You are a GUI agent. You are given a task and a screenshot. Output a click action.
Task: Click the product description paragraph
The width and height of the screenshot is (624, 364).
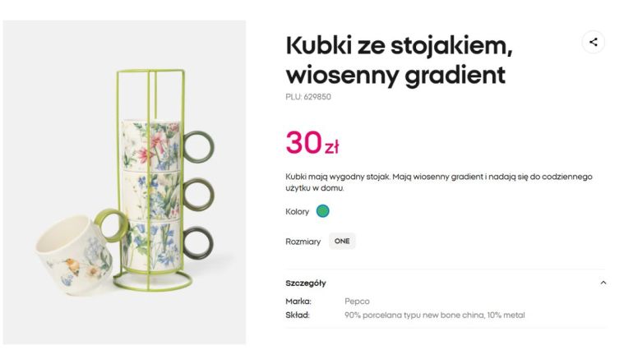click(438, 182)
